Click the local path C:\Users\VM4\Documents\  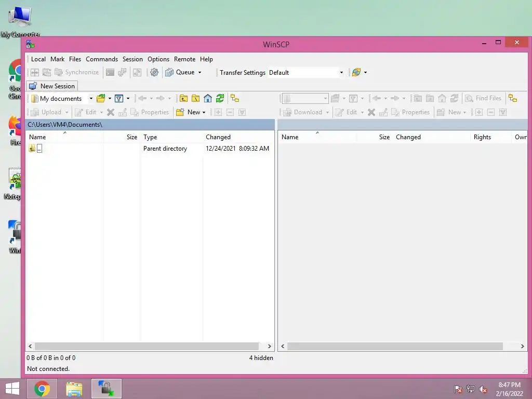point(65,125)
